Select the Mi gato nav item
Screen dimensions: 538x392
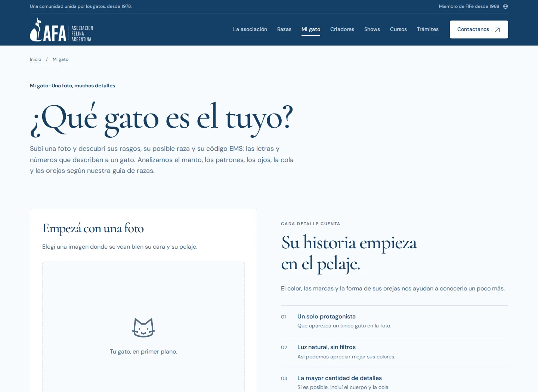(311, 29)
